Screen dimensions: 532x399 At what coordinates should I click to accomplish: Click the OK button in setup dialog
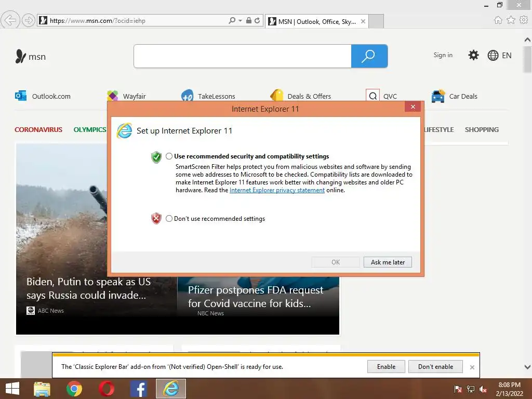pos(336,262)
